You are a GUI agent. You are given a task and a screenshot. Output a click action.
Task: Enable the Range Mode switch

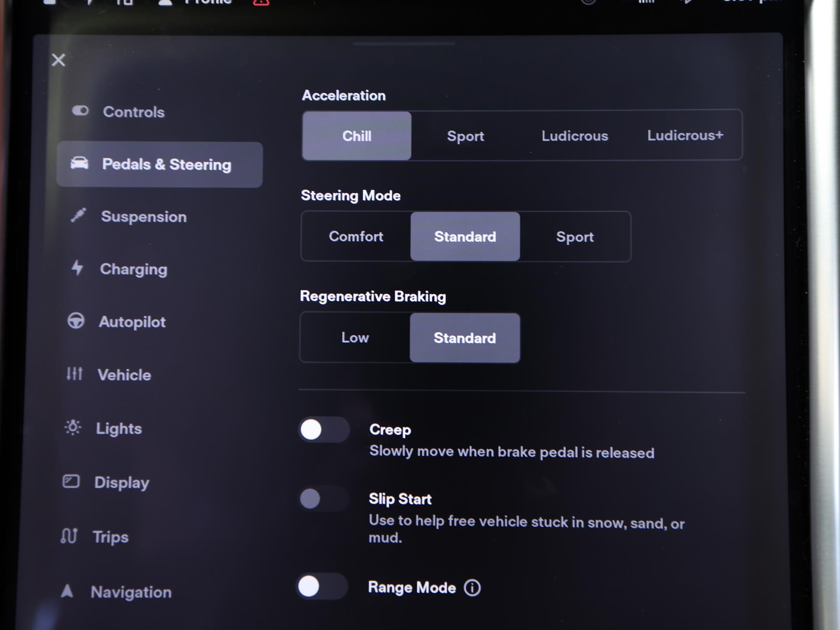coord(322,586)
